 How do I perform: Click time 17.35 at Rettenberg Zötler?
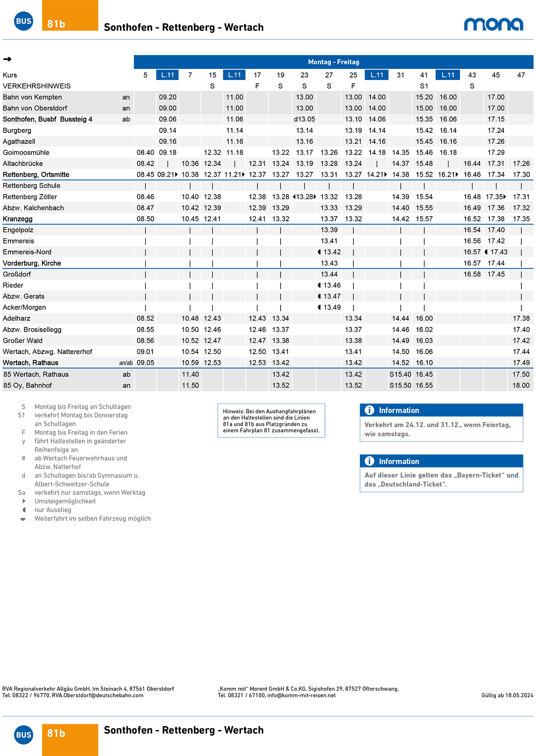pos(495,197)
